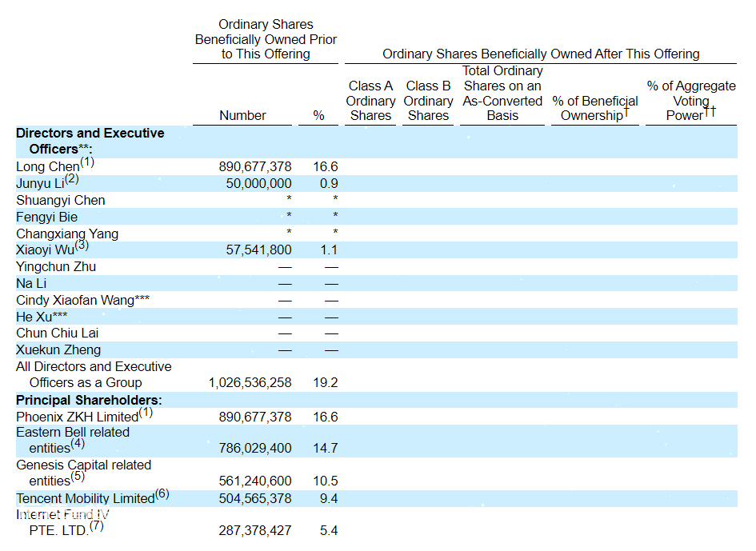Click Ordinary Shares Beneficially Owned Prior header
The image size is (756, 551).
[266, 39]
